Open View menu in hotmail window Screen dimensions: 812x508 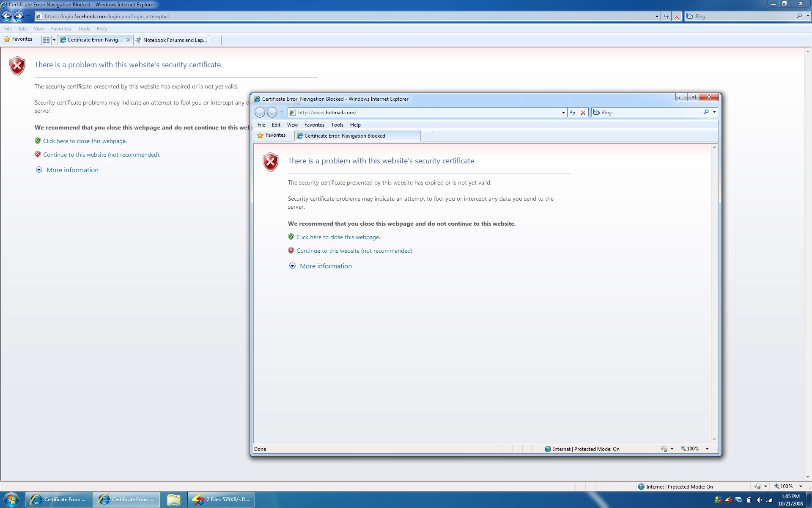pos(292,125)
